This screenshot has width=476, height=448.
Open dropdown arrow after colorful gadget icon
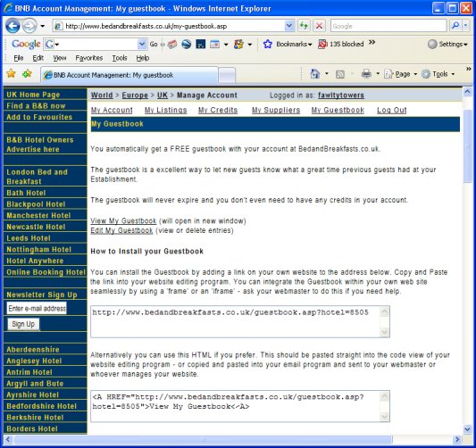pyautogui.click(x=250, y=45)
